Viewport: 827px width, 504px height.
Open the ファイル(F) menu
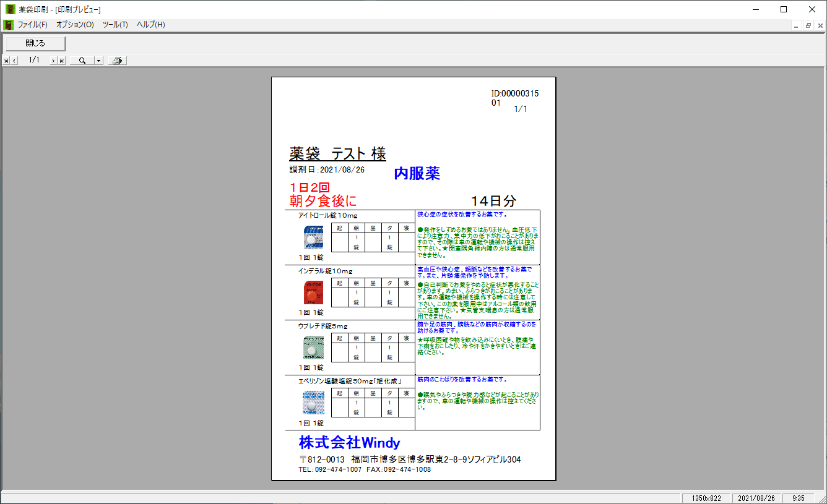pos(32,25)
